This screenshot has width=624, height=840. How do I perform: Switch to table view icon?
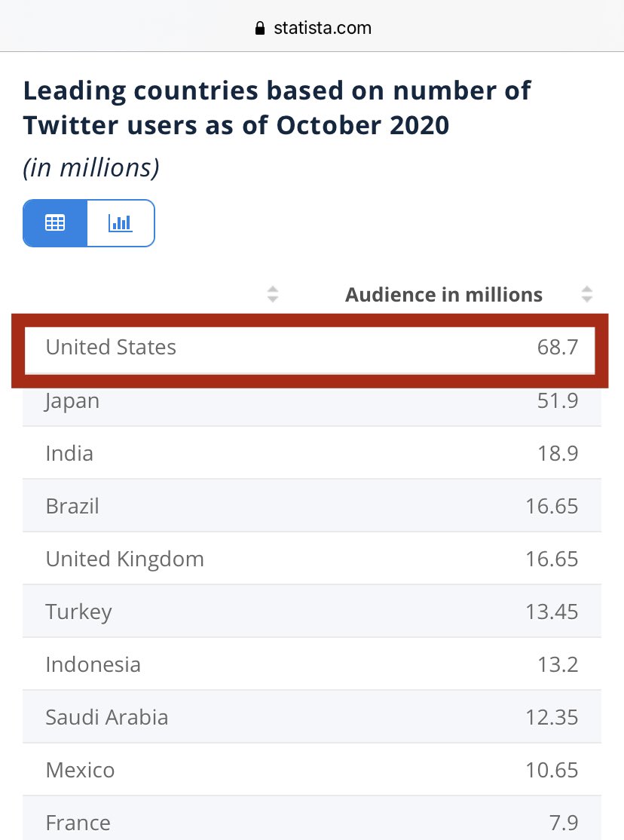[55, 223]
